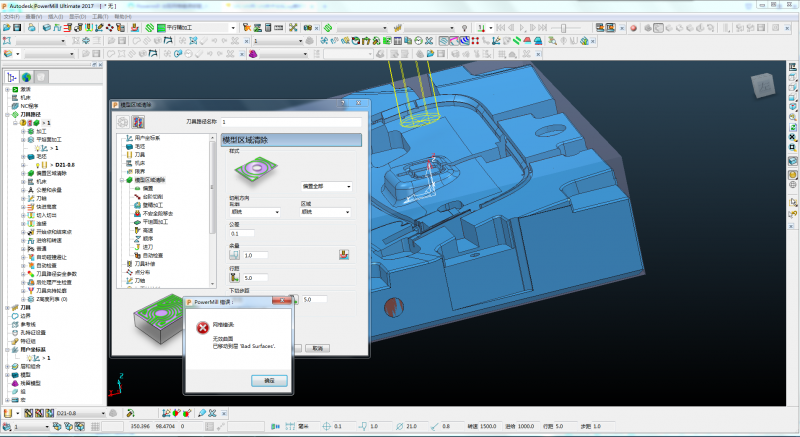Open the Block definition toolbar icon

click(46, 28)
